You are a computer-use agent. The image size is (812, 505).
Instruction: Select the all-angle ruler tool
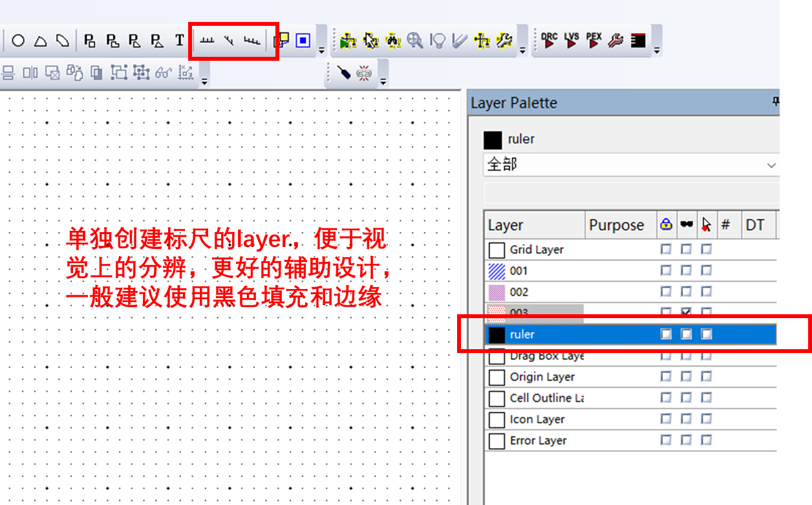pyautogui.click(x=252, y=41)
